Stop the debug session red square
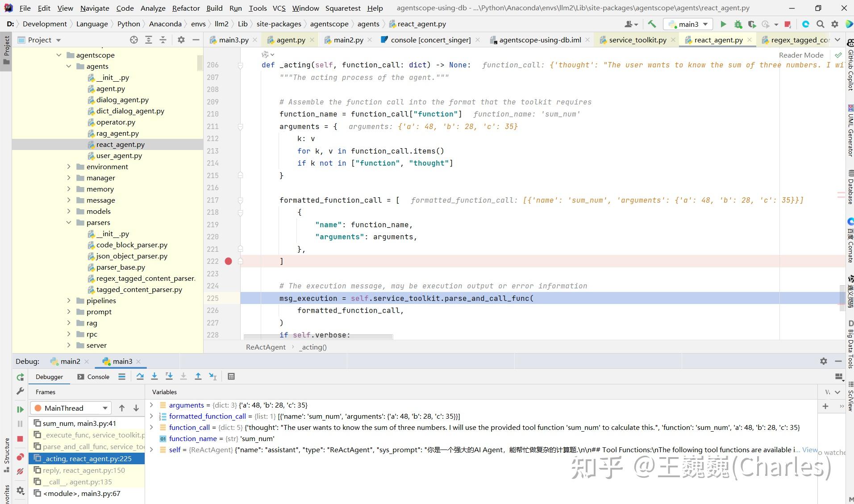Viewport: 854px width, 504px height. pos(20,439)
